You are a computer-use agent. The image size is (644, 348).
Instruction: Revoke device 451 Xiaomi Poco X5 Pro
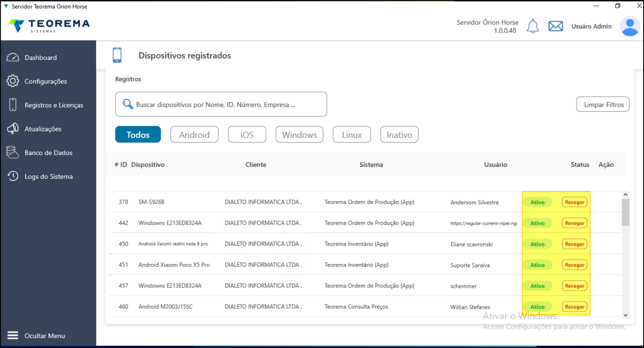click(575, 265)
